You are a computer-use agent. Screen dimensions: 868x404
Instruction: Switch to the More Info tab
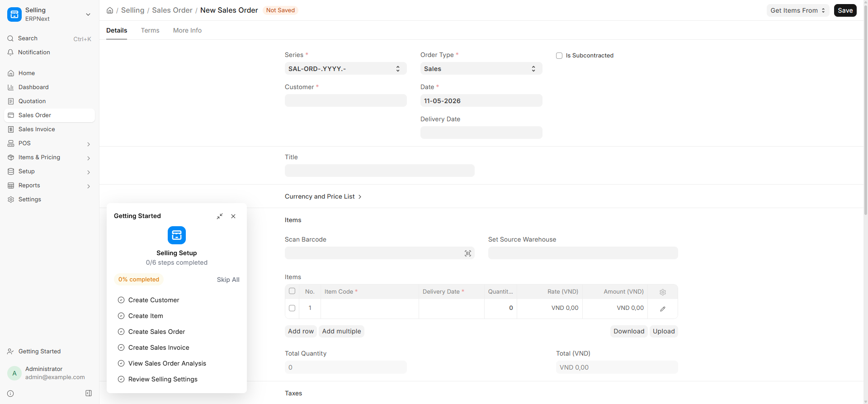point(187,30)
